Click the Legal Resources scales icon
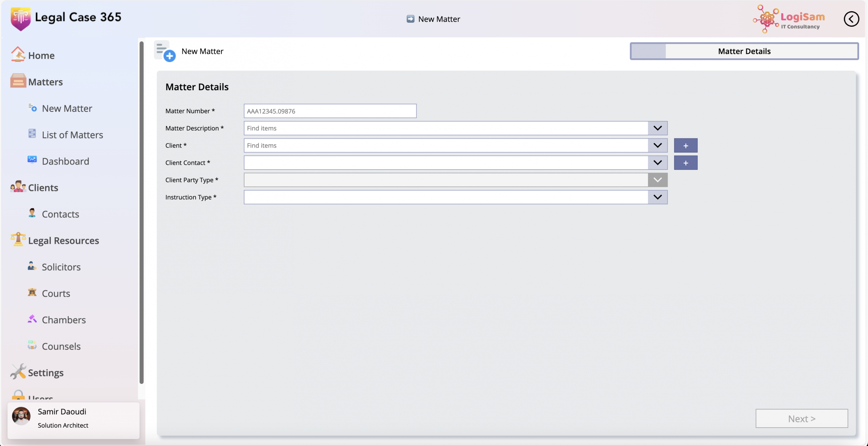This screenshot has width=868, height=446. [x=18, y=239]
